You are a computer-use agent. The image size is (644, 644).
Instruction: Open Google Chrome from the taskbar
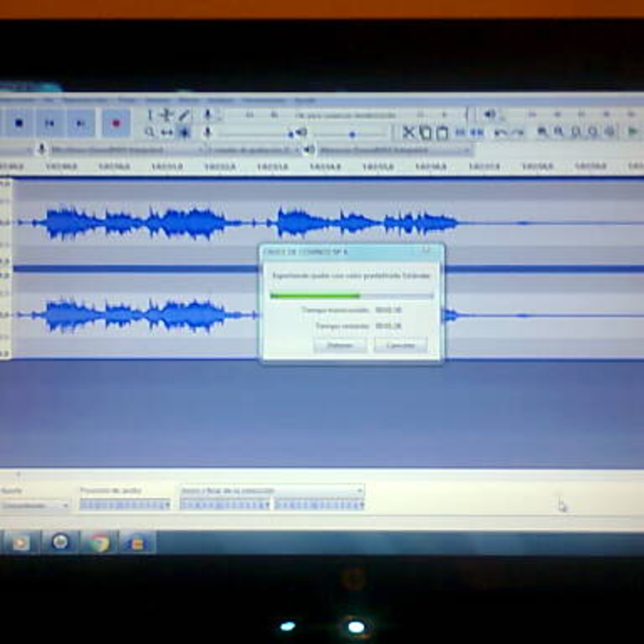(x=99, y=543)
